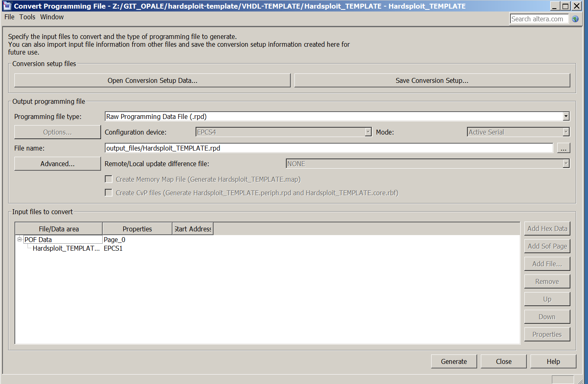Image resolution: width=588 pixels, height=384 pixels.
Task: Click Open Conversion Setup Data button
Action: click(x=152, y=80)
